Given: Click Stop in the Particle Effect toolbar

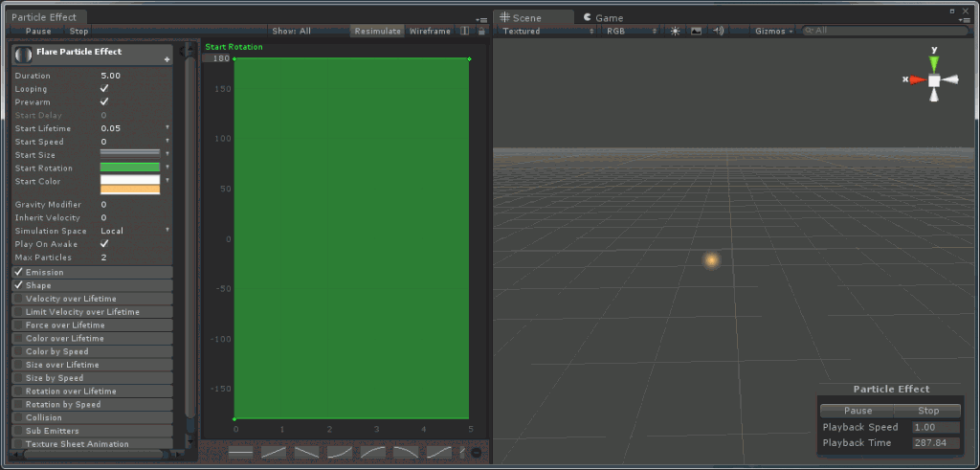Looking at the screenshot, I should tap(78, 31).
